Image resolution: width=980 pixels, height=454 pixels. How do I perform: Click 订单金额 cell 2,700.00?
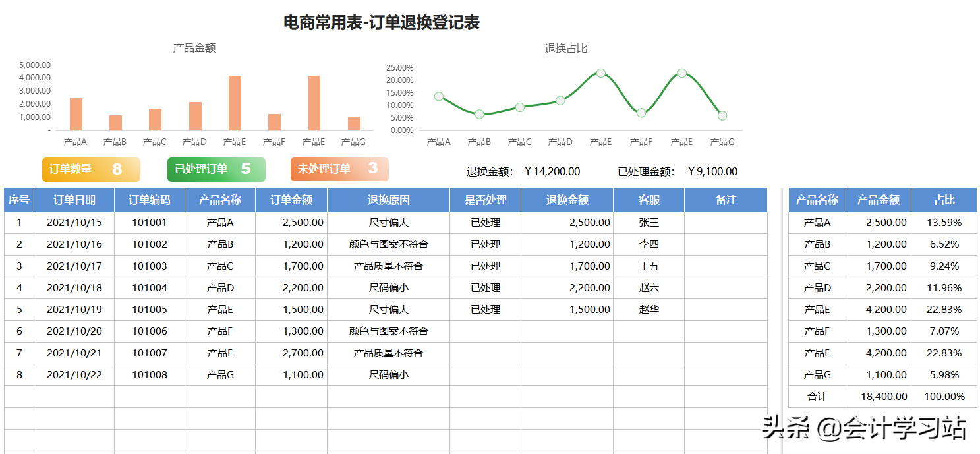click(291, 353)
